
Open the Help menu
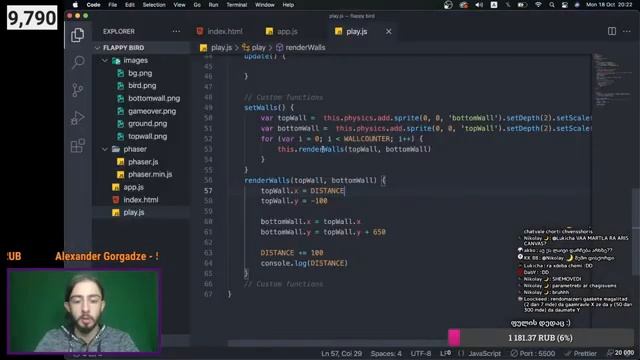288,5
